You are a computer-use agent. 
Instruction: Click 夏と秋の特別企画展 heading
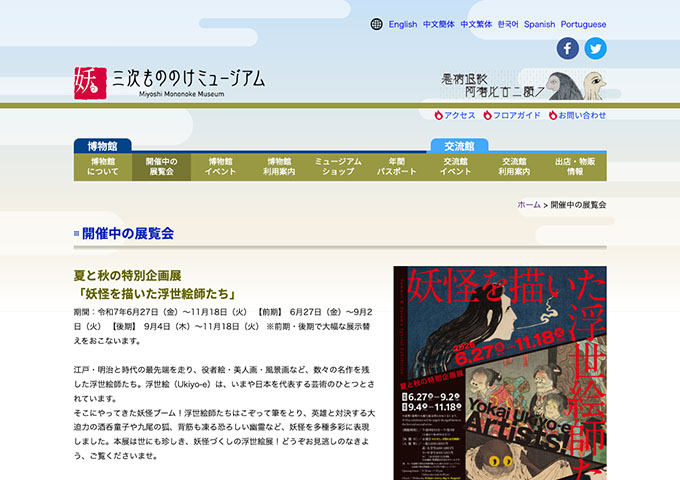pos(128,275)
